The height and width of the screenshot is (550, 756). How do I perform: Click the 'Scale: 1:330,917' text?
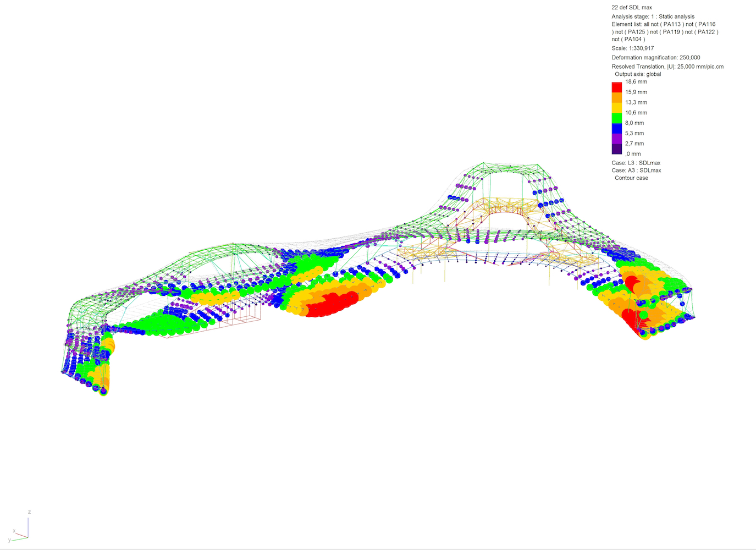pos(633,48)
